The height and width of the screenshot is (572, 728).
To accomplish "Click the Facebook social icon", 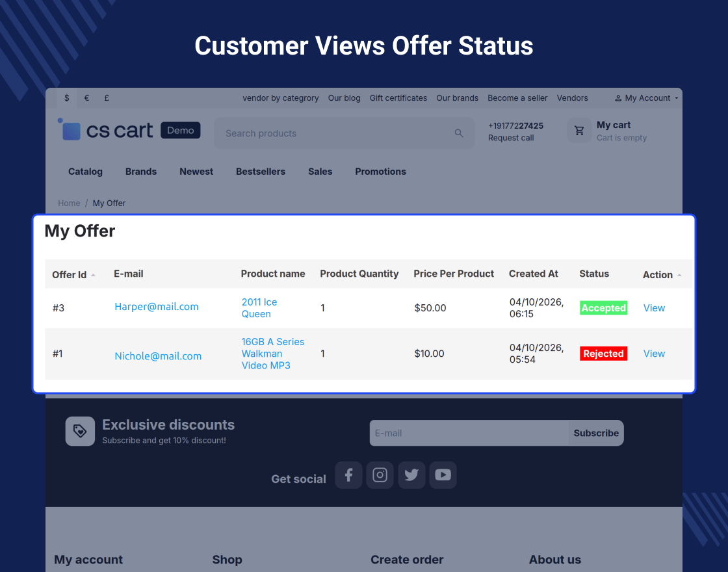I will click(348, 475).
